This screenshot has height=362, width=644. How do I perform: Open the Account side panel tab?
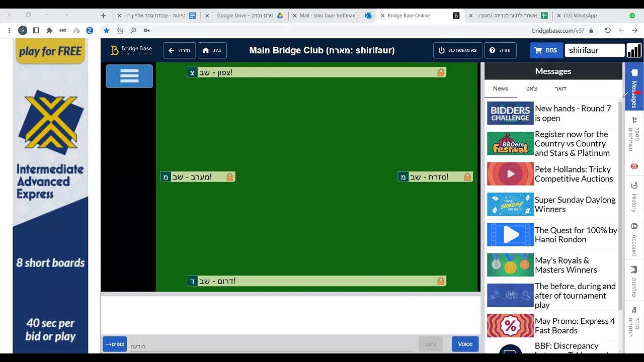634,239
